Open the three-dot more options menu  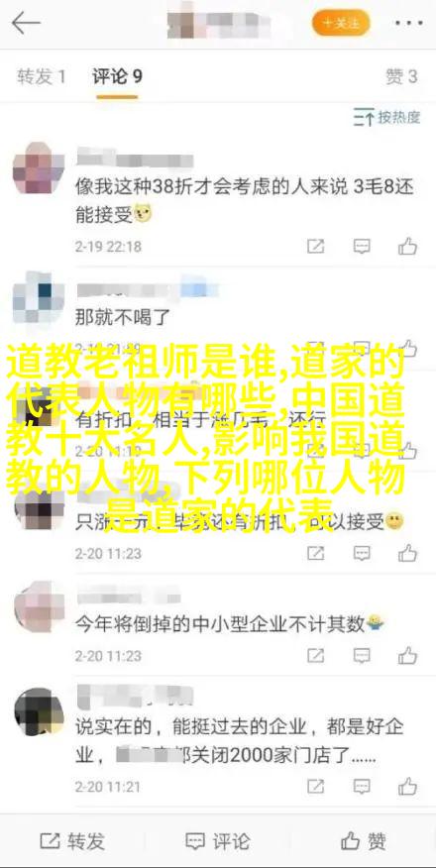409,24
